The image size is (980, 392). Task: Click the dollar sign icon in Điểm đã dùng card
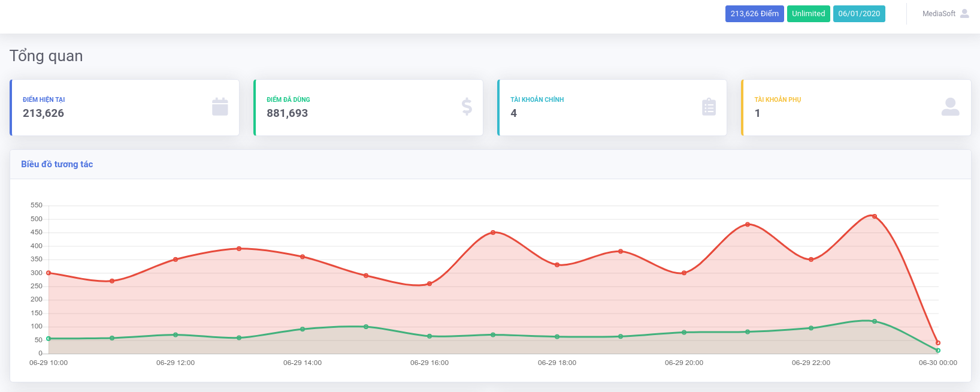[467, 107]
